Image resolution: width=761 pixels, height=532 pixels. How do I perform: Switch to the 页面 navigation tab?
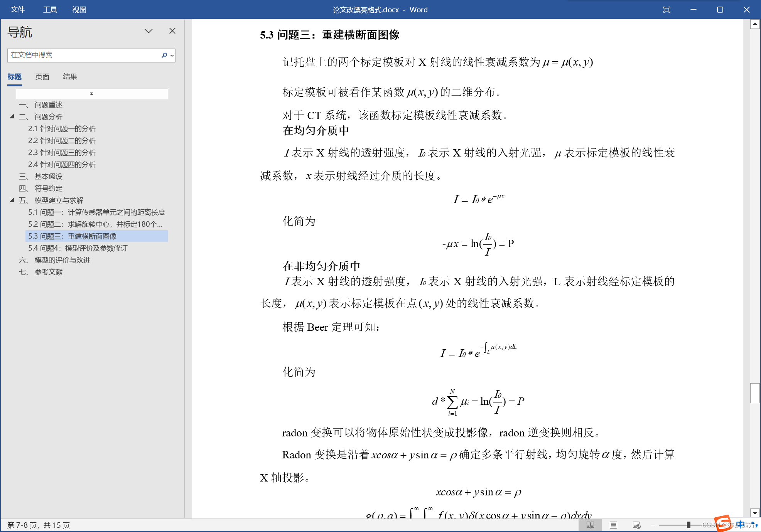click(x=42, y=76)
